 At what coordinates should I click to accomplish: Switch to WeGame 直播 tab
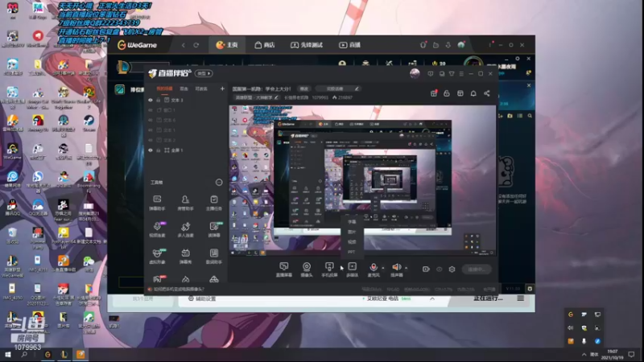pos(349,45)
